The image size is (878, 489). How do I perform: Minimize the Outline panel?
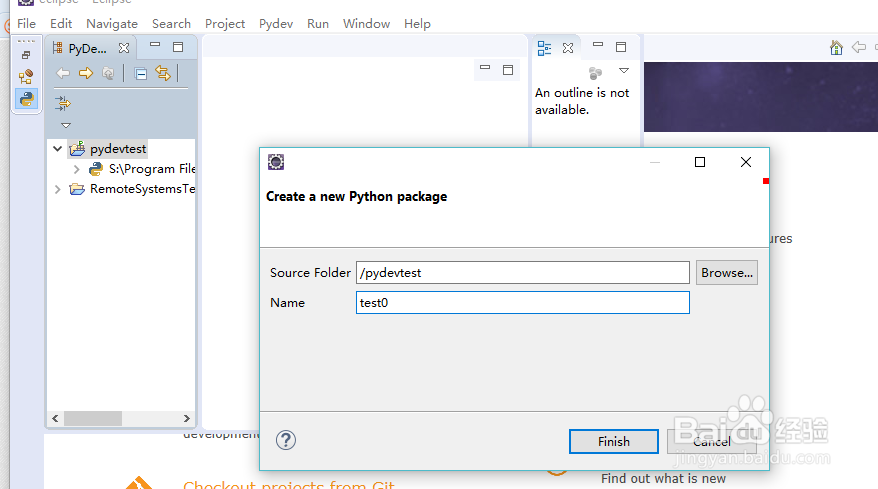click(x=598, y=44)
